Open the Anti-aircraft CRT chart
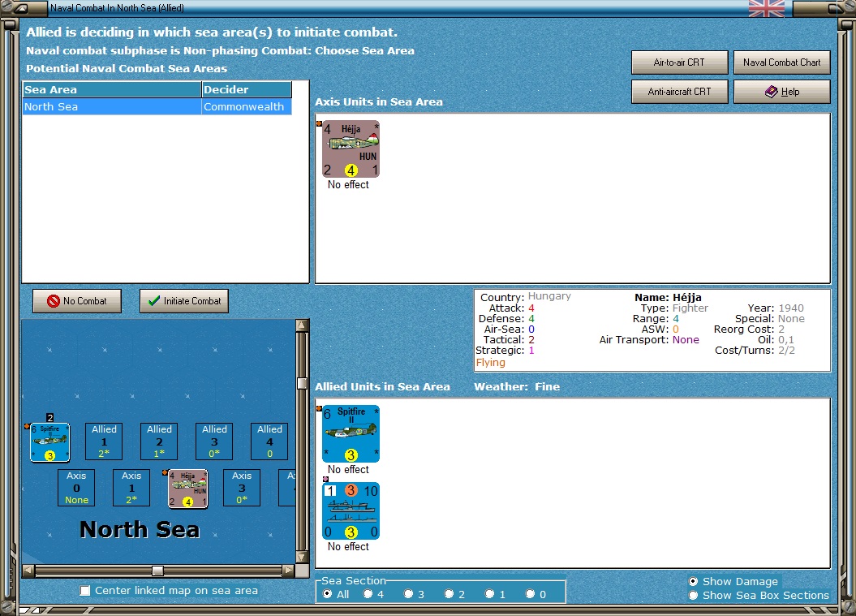This screenshot has height=616, width=856. pyautogui.click(x=680, y=92)
